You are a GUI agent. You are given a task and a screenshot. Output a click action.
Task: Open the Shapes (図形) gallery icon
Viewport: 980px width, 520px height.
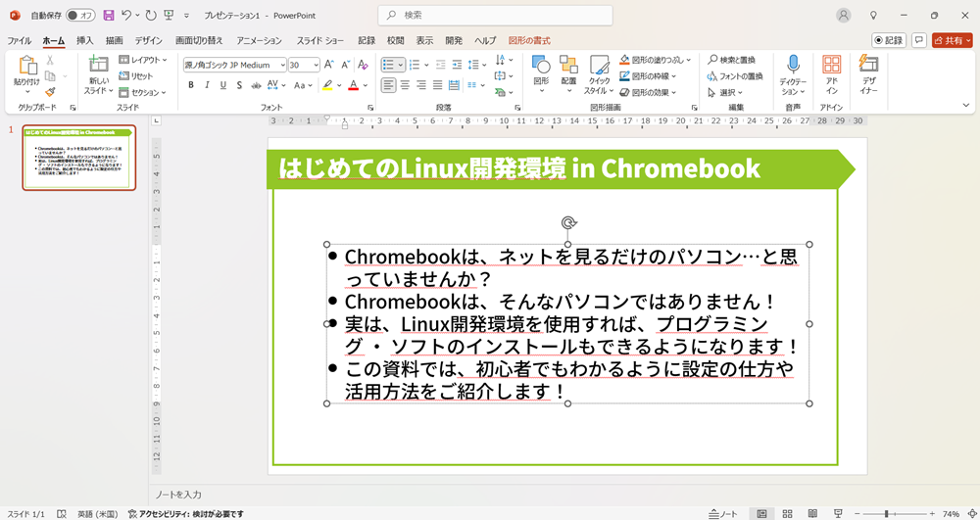541,65
